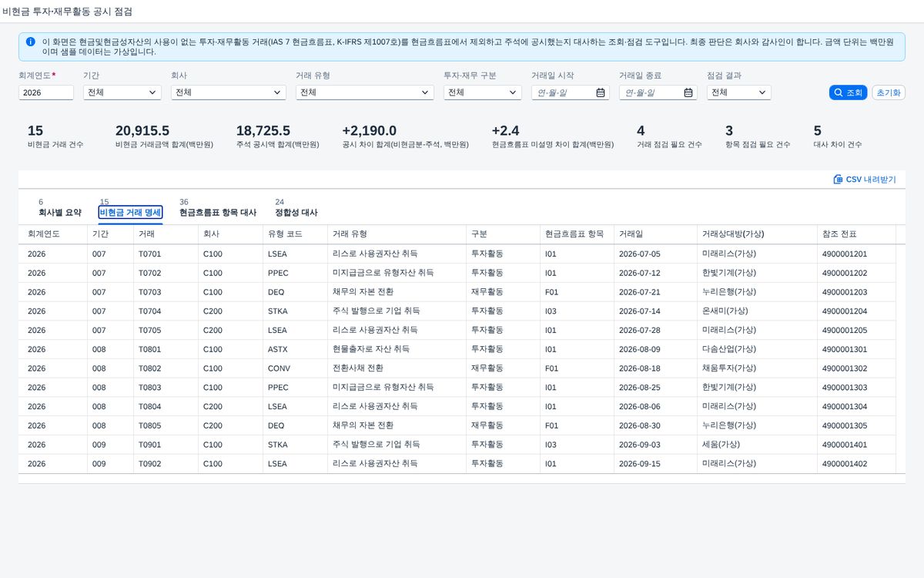Click the 거래상대방(가상) column header
This screenshot has height=578, width=924.
757,234
